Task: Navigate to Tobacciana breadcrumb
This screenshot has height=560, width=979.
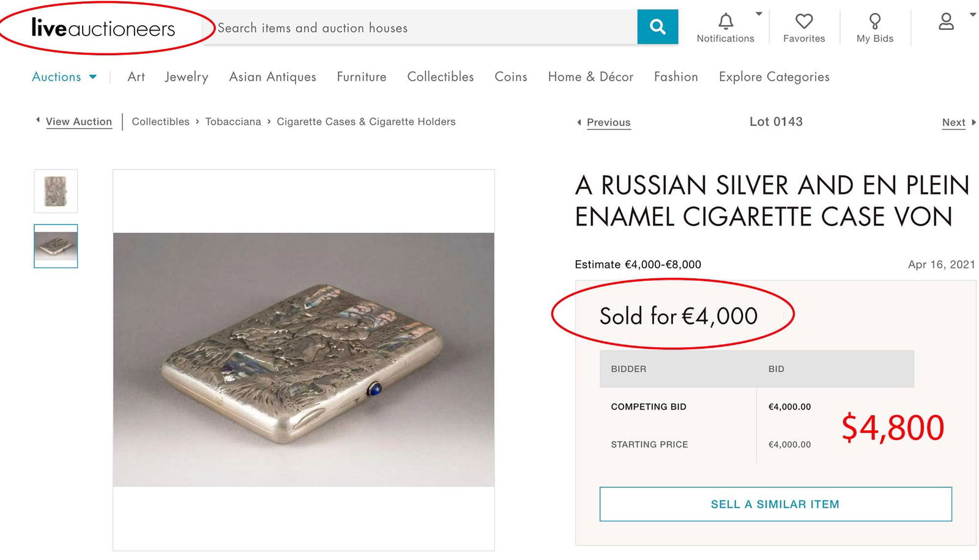Action: coord(233,122)
